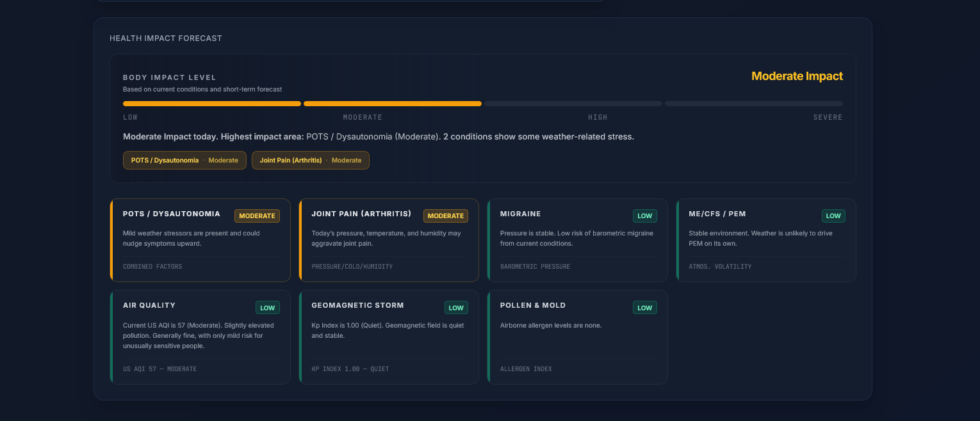The image size is (980, 421).
Task: Click the Joint Pain (Arthritis) Moderate chip
Action: click(311, 160)
